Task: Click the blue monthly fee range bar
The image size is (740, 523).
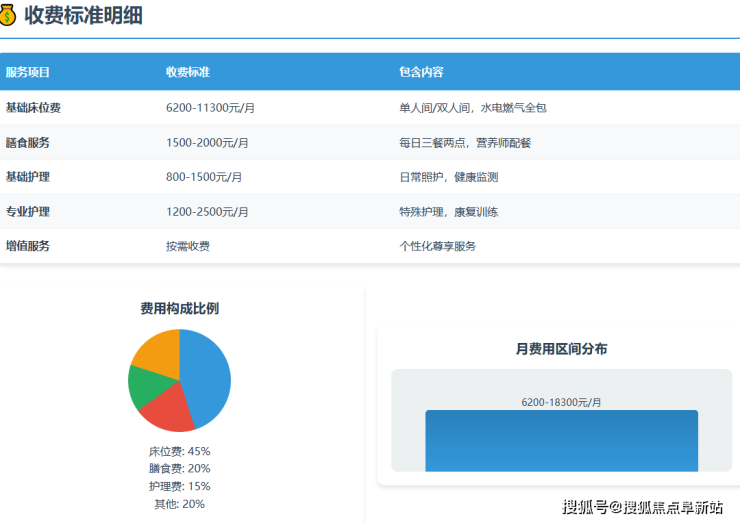Action: [x=561, y=442]
